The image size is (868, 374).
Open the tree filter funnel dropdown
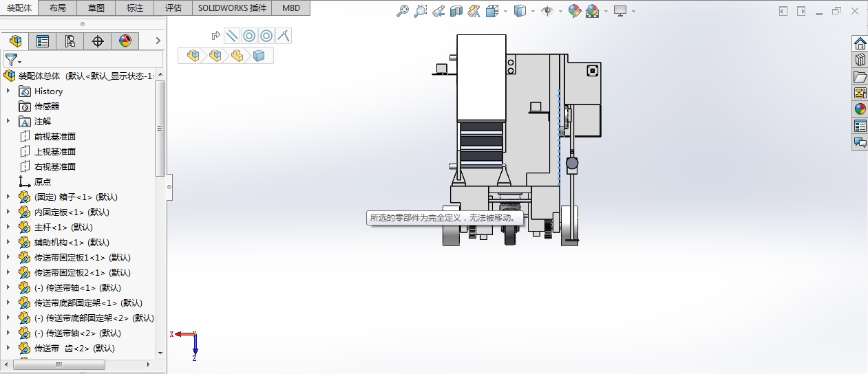(13, 60)
